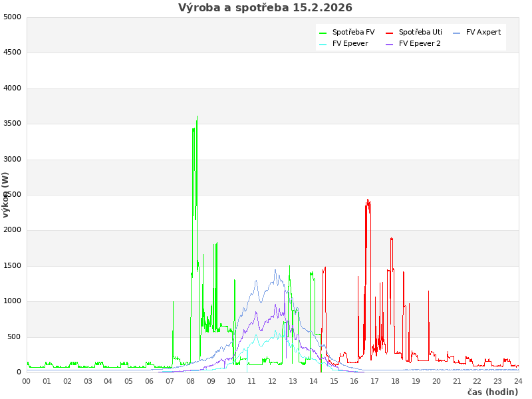The width and height of the screenshot is (532, 399).
Task: Click the 5000 value on the power axis
Action: point(12,17)
